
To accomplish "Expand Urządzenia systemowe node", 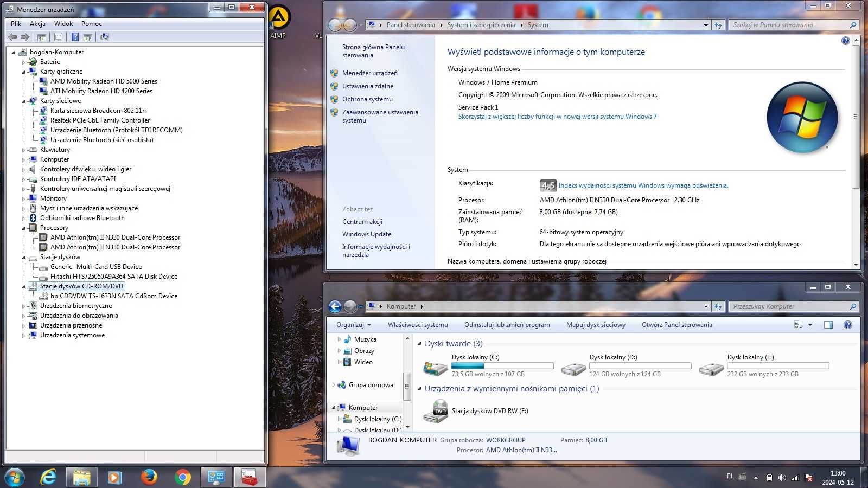I will 23,335.
